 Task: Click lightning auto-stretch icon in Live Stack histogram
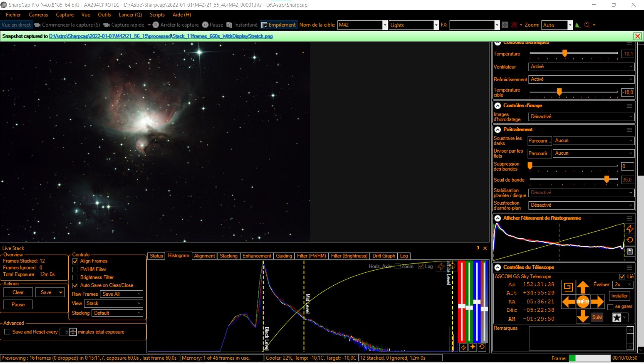441,267
